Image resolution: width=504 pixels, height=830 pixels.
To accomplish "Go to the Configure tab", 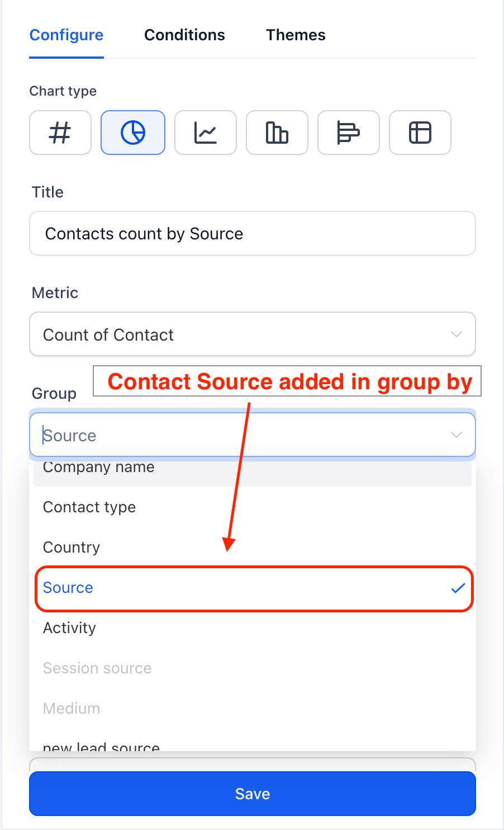I will (66, 35).
